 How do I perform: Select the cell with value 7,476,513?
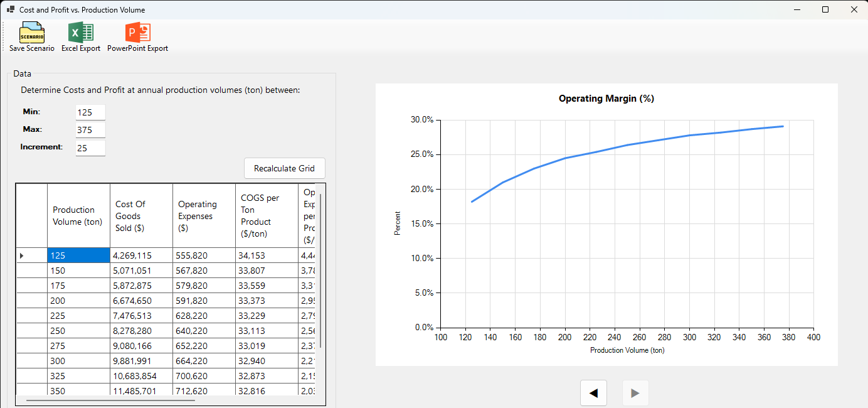141,316
